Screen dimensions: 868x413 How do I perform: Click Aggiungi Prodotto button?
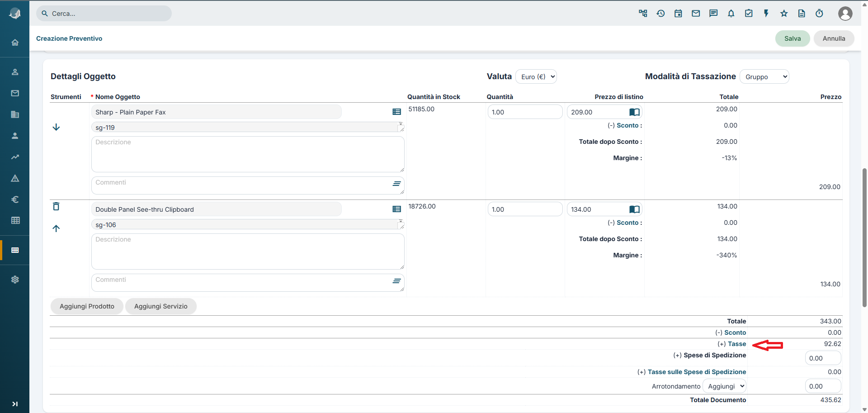coord(87,306)
